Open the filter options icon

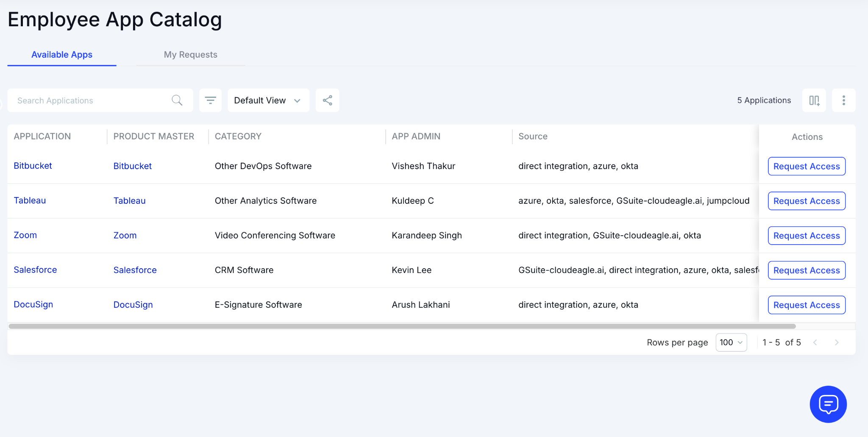coord(211,100)
